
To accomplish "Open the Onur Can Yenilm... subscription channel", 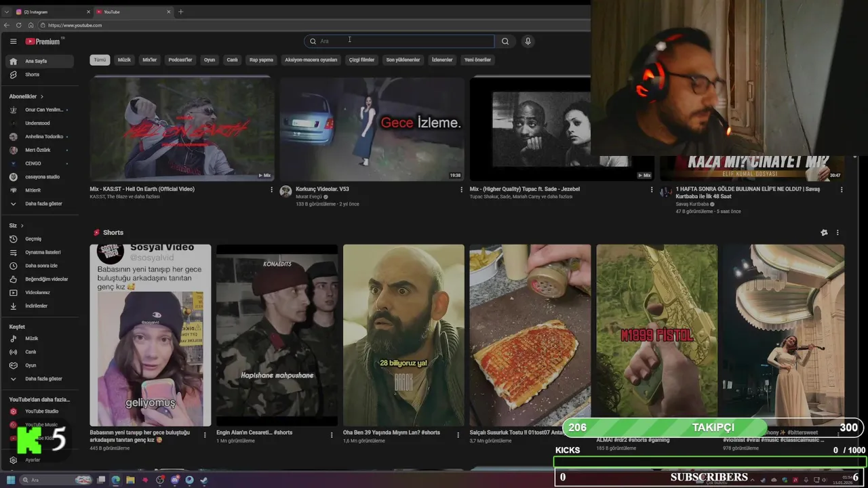I will pyautogui.click(x=39, y=110).
